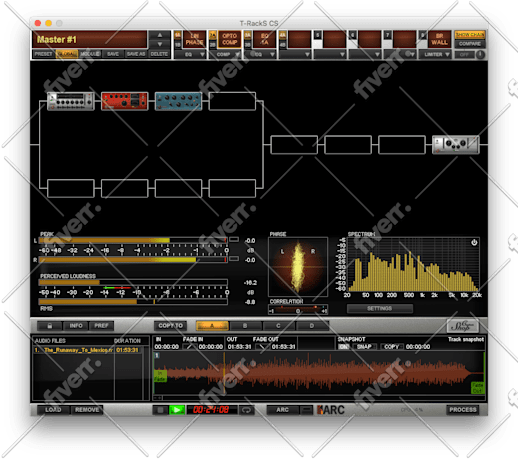Click the BR WALL slot 8 module button
This screenshot has height=459, width=518.
click(439, 39)
